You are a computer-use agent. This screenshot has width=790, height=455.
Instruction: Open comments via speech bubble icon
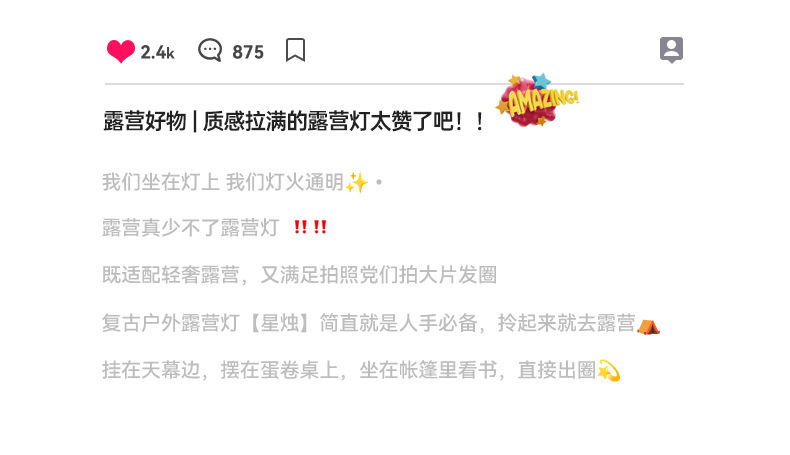point(210,50)
